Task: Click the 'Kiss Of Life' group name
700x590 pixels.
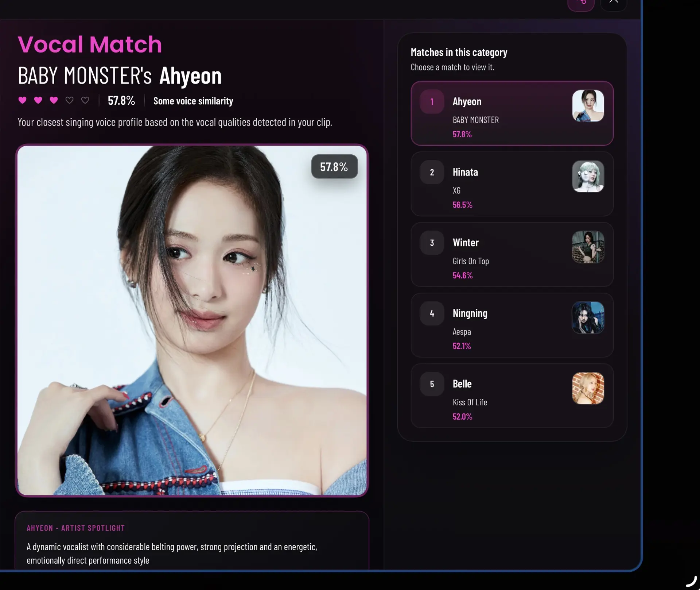Action: (x=470, y=402)
